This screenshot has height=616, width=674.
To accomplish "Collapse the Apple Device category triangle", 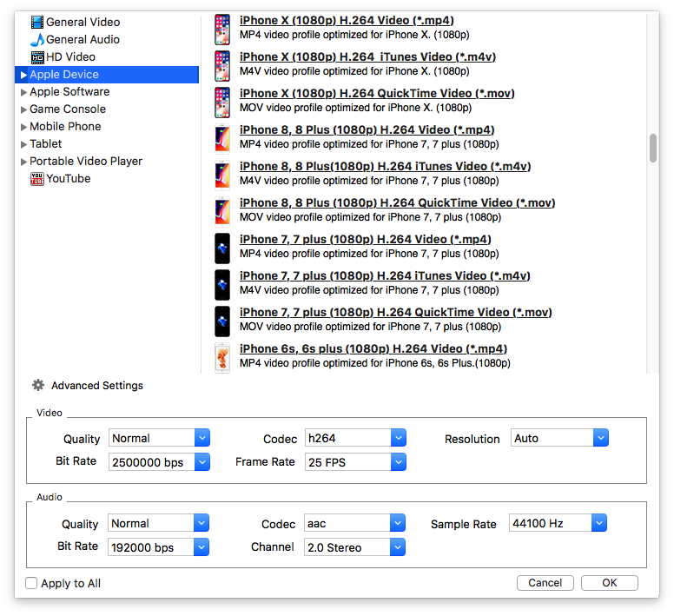I will pos(23,75).
